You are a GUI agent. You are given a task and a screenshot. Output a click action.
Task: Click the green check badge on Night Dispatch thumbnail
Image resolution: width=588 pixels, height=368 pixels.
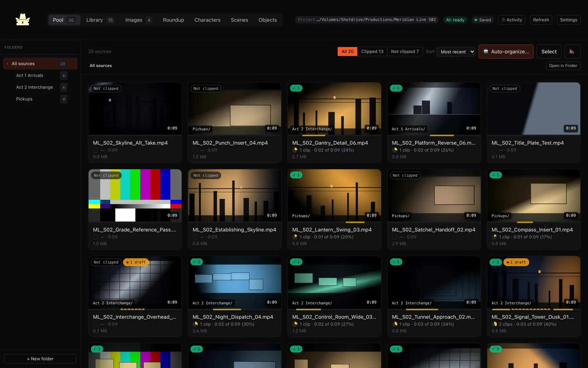point(197,262)
